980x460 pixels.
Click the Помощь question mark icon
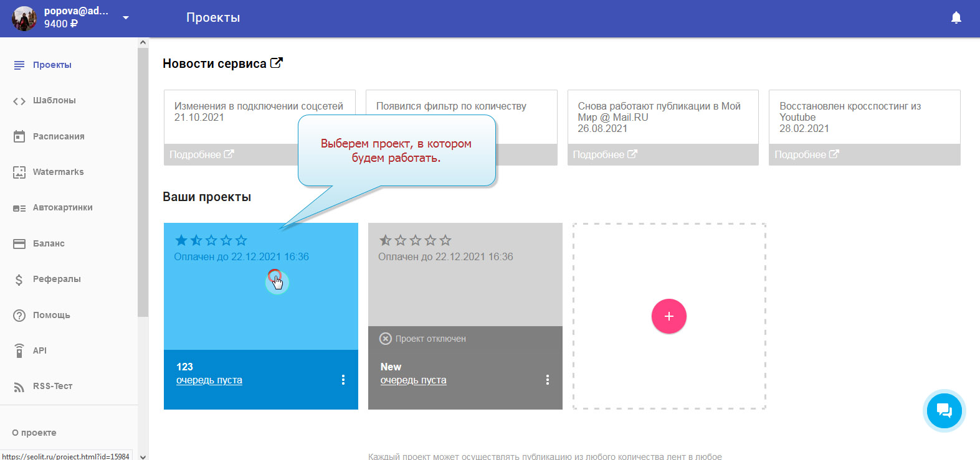pos(19,316)
